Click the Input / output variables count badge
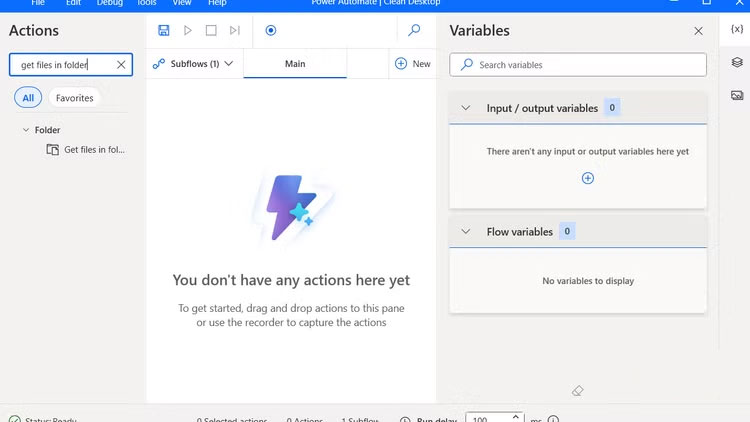This screenshot has height=422, width=750. (x=612, y=108)
